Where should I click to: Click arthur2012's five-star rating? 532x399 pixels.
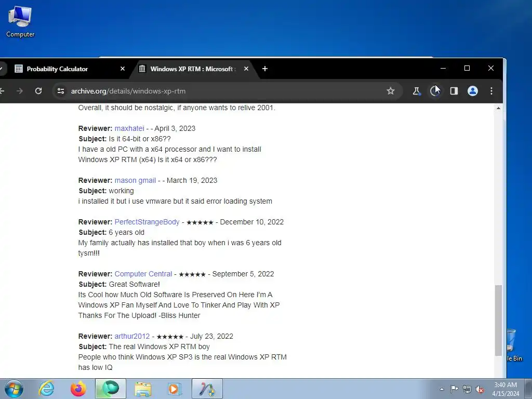pyautogui.click(x=170, y=337)
